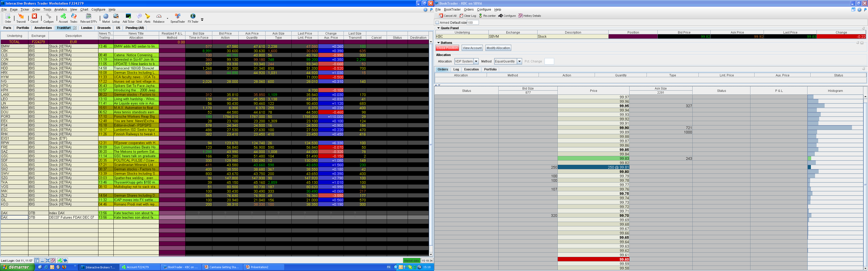Launch SpreadTrader from the toolbar
Image resolution: width=868 pixels, height=271 pixels.
(x=177, y=18)
